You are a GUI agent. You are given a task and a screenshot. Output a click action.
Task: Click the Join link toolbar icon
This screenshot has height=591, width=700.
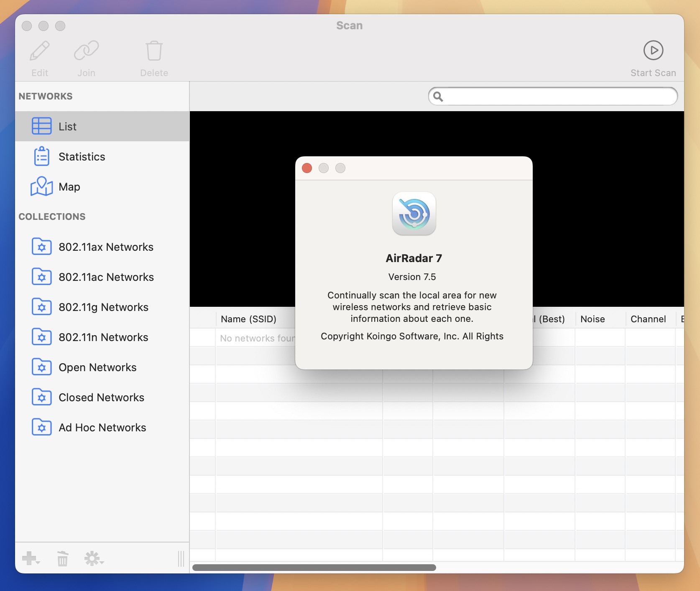(x=86, y=51)
